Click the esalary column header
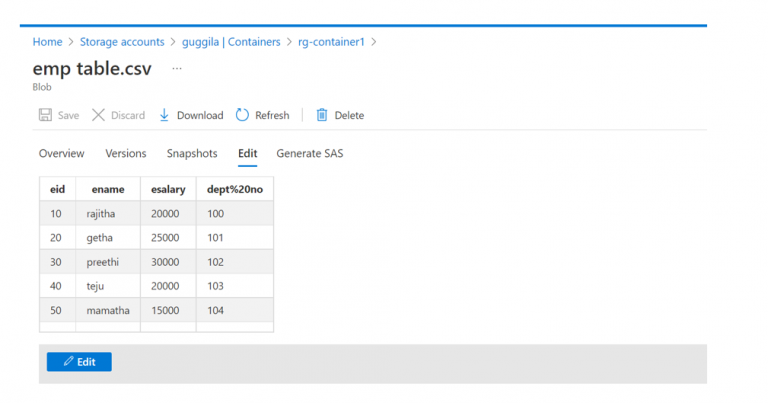The height and width of the screenshot is (403, 768). (x=167, y=189)
